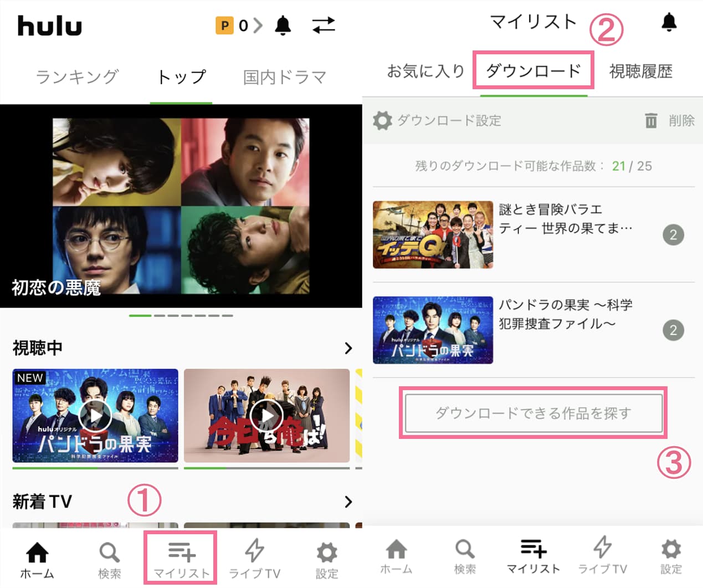The image size is (703, 588).
Task: Tap the 削除 trash icon
Action: click(x=651, y=120)
